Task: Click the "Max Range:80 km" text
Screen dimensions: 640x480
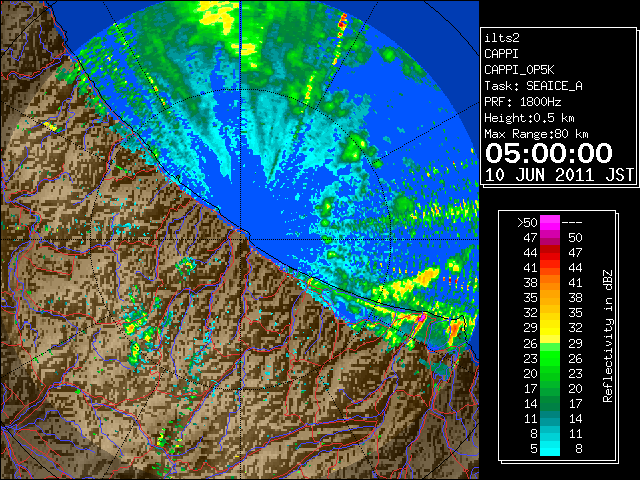Action: (x=536, y=134)
